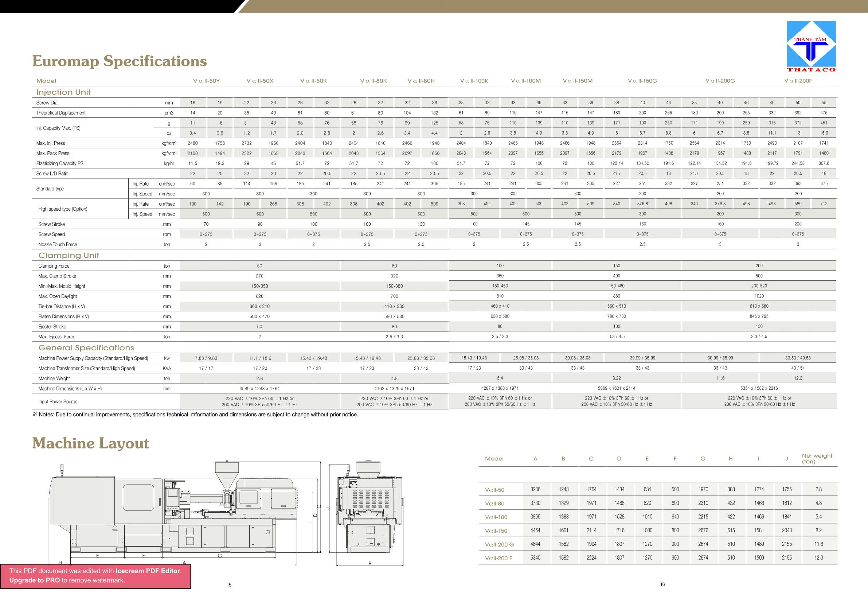Click the 'Standard type' row label
868x614 pixels.
pos(50,189)
